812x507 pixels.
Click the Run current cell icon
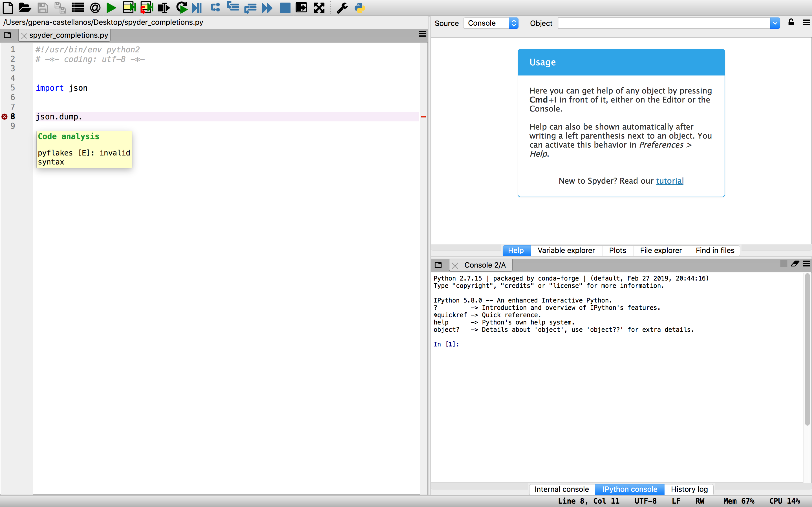(129, 7)
